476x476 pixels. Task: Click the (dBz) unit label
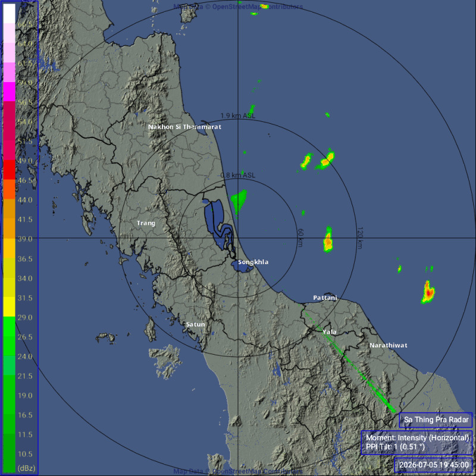[26, 468]
